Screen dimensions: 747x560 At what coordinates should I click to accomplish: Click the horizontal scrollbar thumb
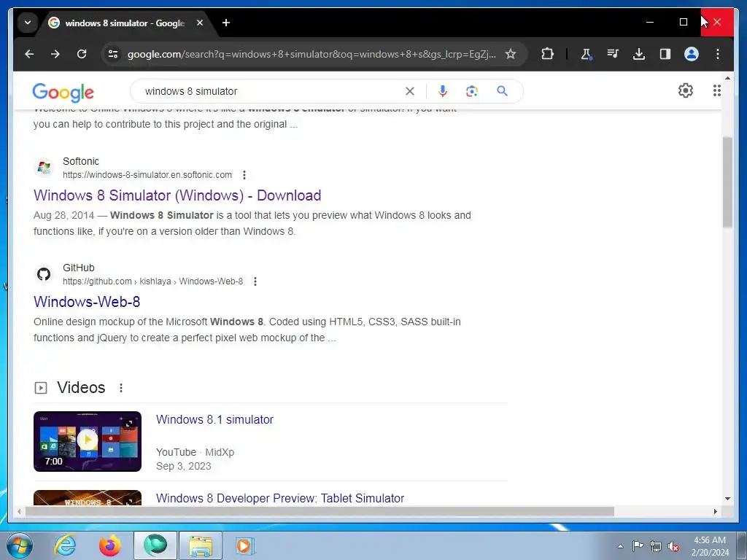coord(320,511)
